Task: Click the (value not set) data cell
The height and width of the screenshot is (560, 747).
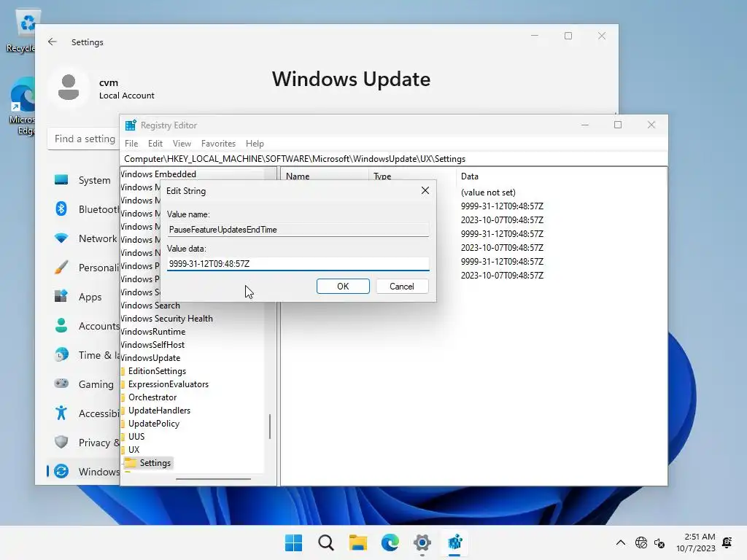Action: coord(488,192)
